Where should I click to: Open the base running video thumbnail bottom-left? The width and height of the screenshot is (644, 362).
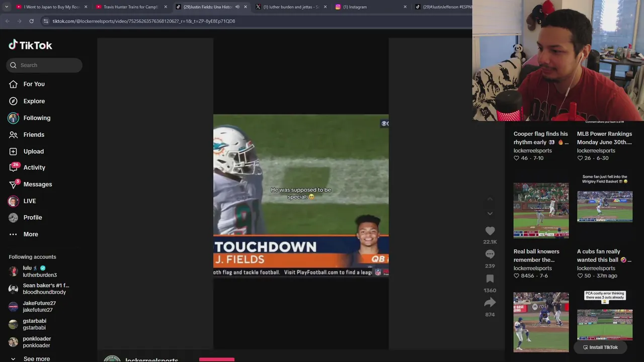[x=541, y=322]
